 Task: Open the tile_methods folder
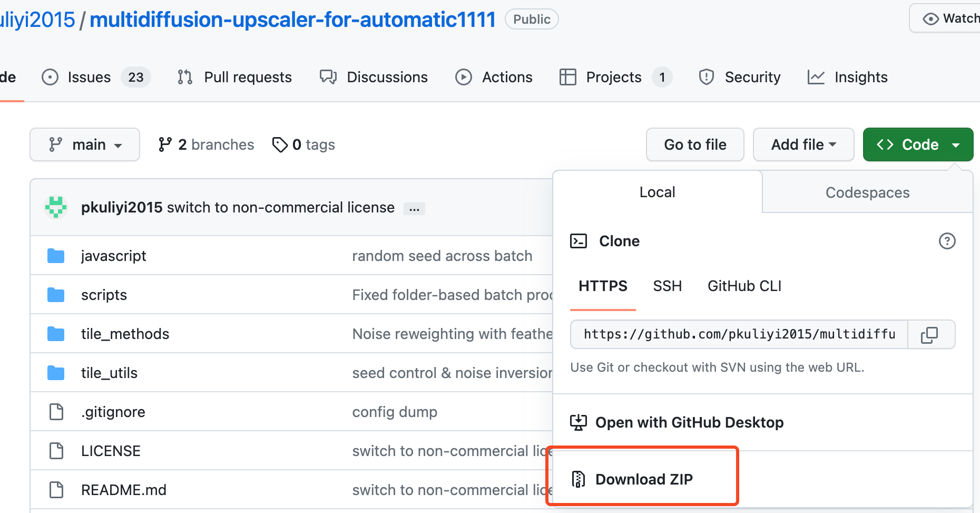click(125, 334)
